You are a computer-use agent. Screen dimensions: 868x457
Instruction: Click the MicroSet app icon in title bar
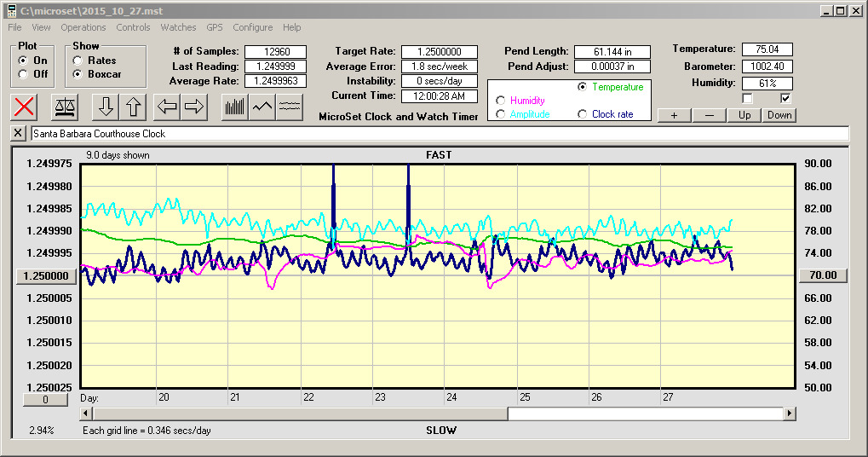pyautogui.click(x=11, y=10)
